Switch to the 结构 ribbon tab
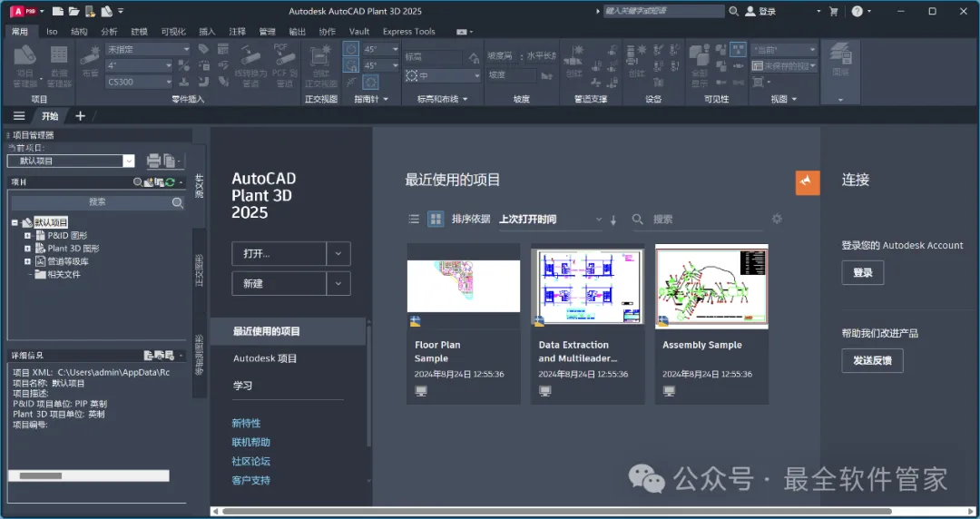Viewport: 980px width, 519px height. (79, 31)
